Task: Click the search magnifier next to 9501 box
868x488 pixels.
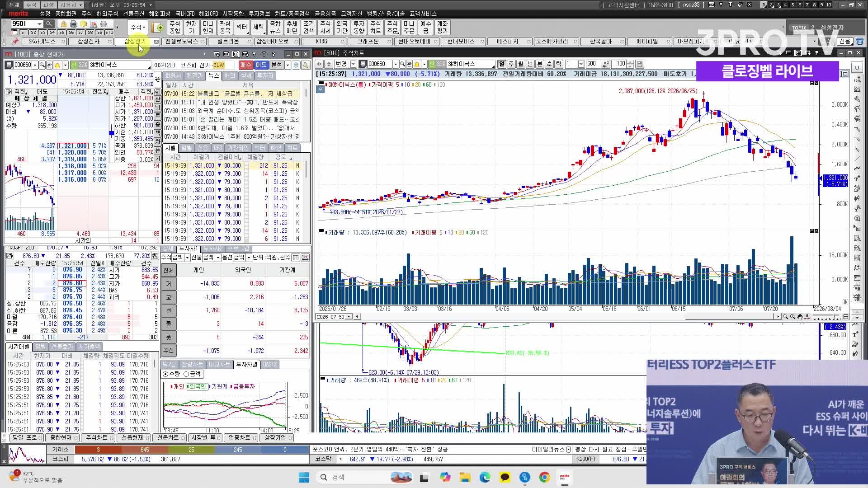Action: 49,24
